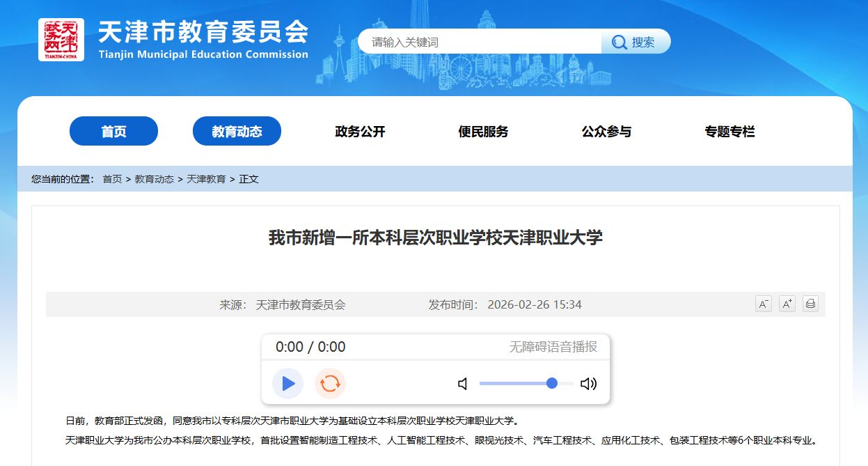Focus the 请输入关键词 search field
868x466 pixels.
[x=479, y=42]
